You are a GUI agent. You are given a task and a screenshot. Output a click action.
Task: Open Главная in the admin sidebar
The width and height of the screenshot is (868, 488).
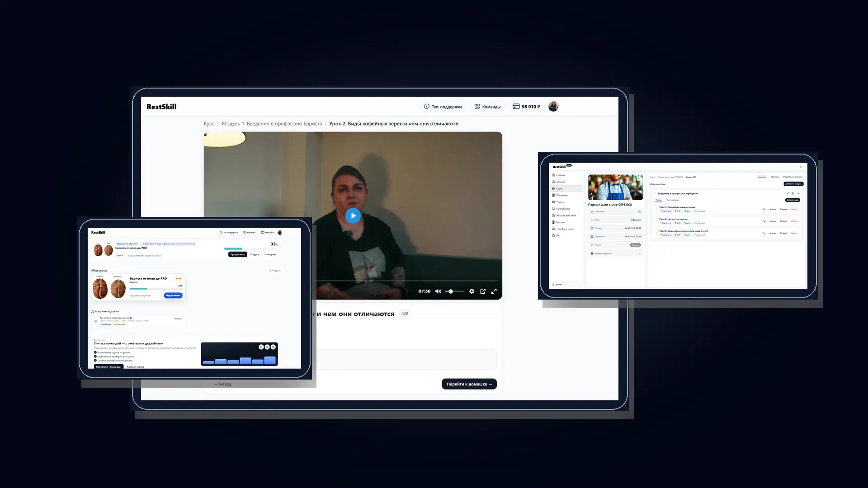pos(561,175)
